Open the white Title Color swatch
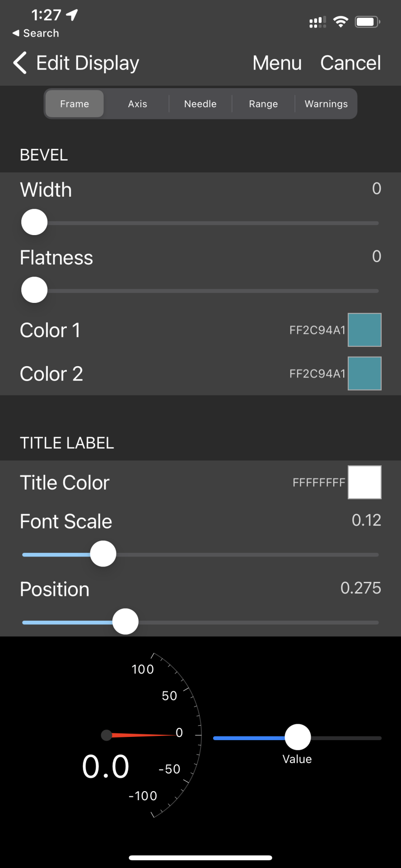 (x=364, y=482)
